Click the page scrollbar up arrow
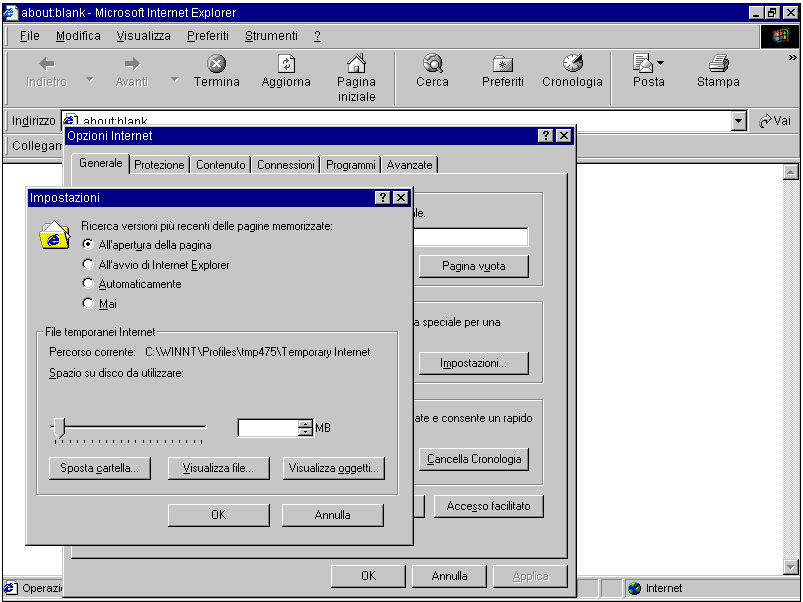Image resolution: width=803 pixels, height=602 pixels. click(791, 173)
